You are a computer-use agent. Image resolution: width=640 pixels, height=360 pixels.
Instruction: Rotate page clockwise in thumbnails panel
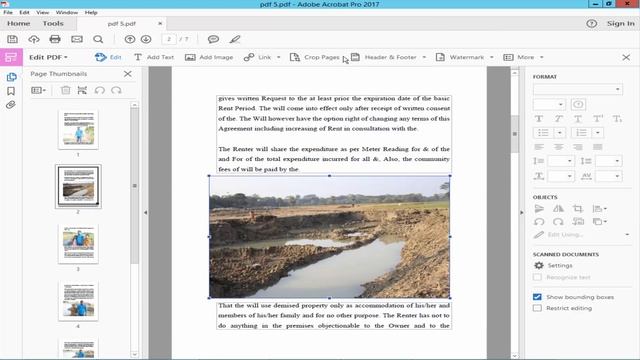116,90
